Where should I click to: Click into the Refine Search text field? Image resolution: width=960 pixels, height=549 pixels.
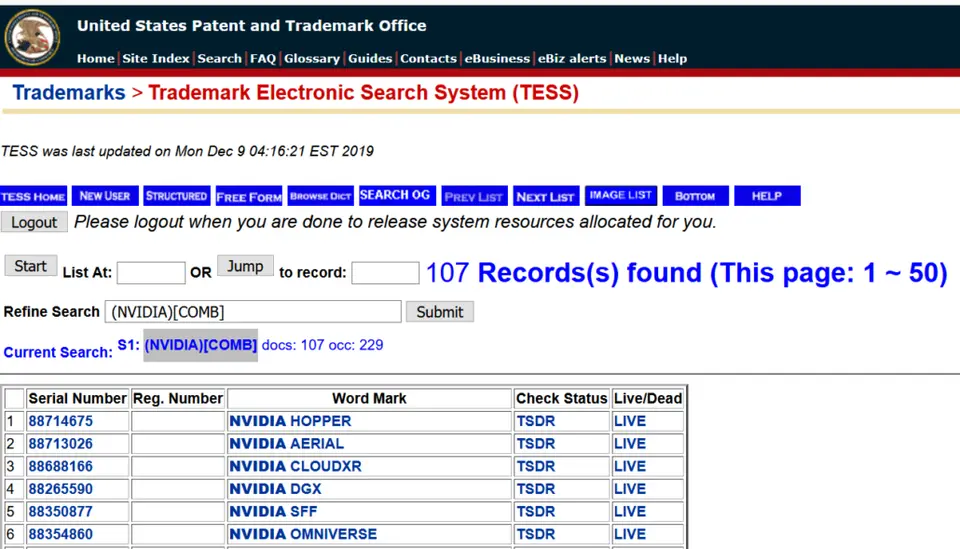click(x=253, y=312)
